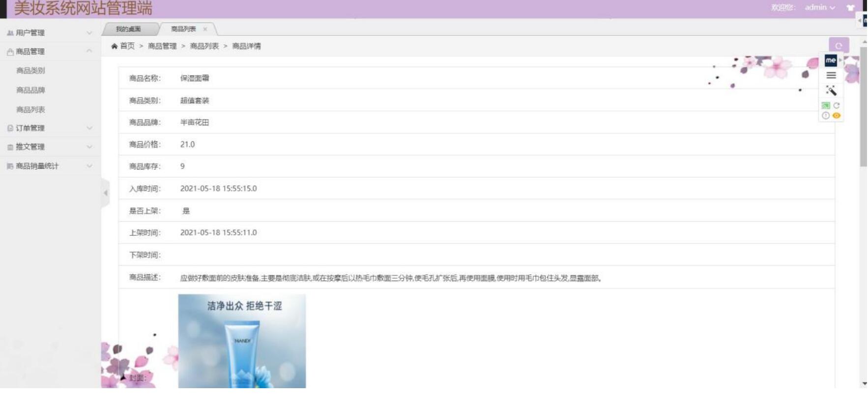The width and height of the screenshot is (868, 399).
Task: Switch to 我的桌面 tab
Action: point(128,29)
